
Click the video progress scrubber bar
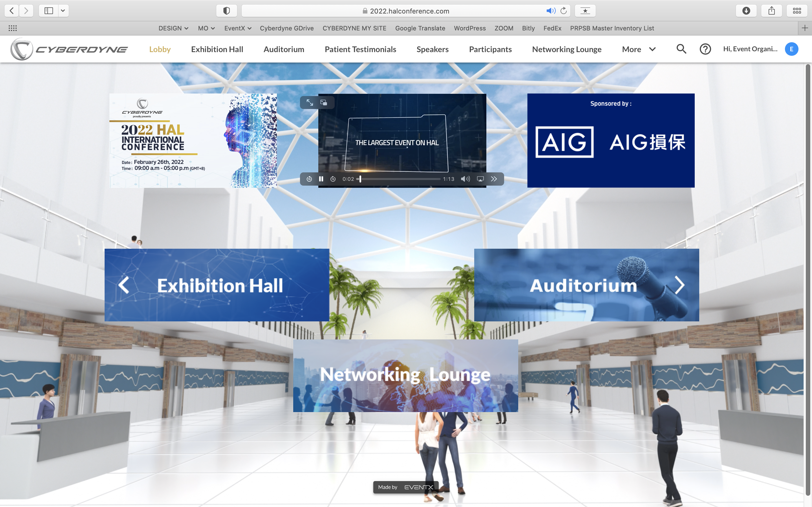coord(399,179)
